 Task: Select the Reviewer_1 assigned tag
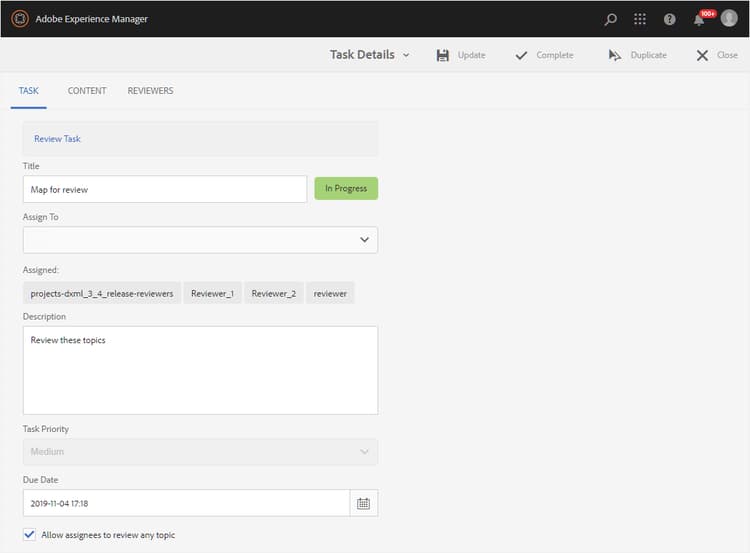pos(212,293)
